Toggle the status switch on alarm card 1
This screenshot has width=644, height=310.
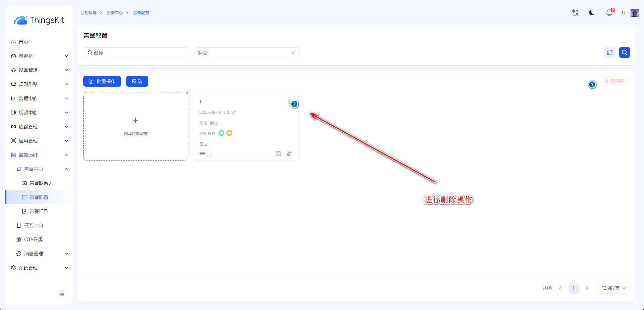(205, 153)
